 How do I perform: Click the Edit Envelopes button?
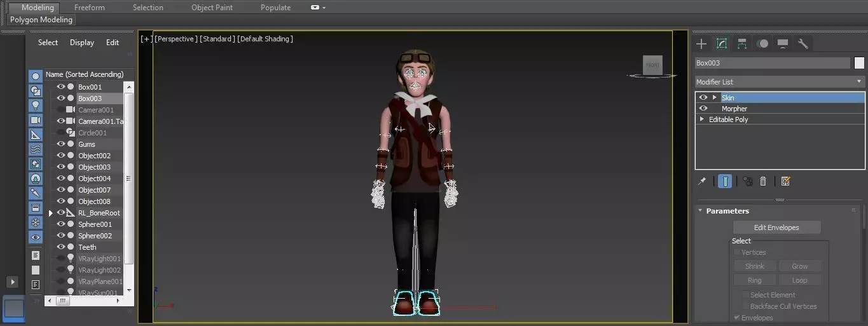click(x=776, y=228)
